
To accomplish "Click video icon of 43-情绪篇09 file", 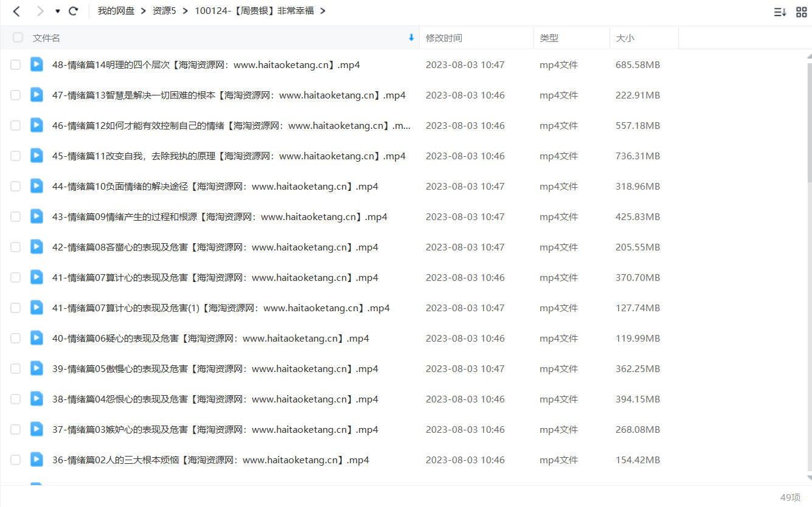I will [37, 216].
